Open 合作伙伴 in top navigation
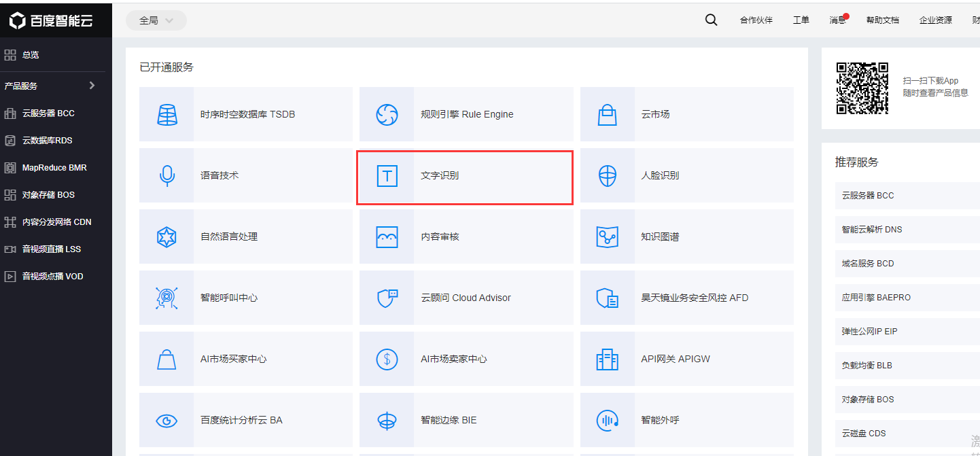 pyautogui.click(x=756, y=20)
